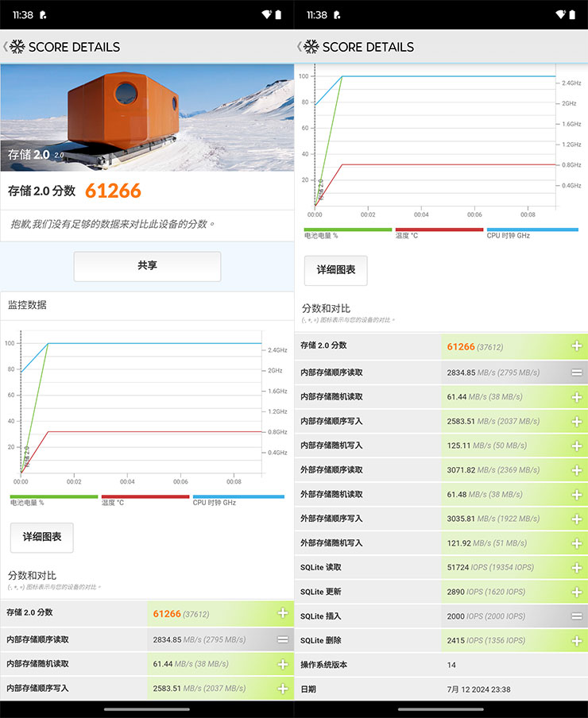588x718 pixels.
Task: Expand 内部存储随机读取 row on left screen
Action: (x=283, y=664)
